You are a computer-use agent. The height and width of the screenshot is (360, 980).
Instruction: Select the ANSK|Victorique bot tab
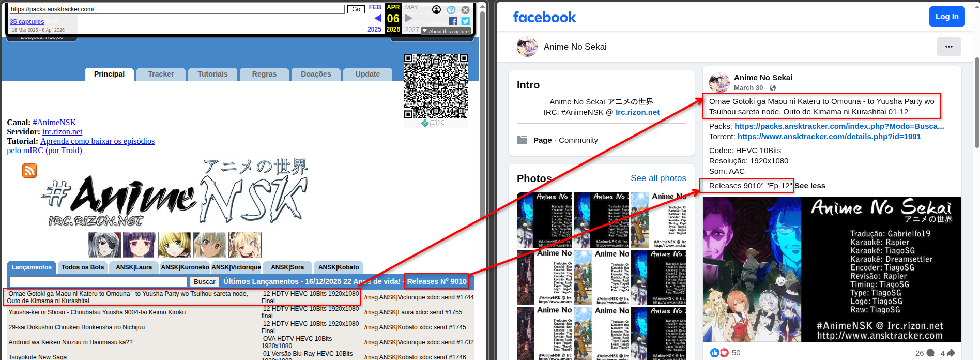(236, 267)
